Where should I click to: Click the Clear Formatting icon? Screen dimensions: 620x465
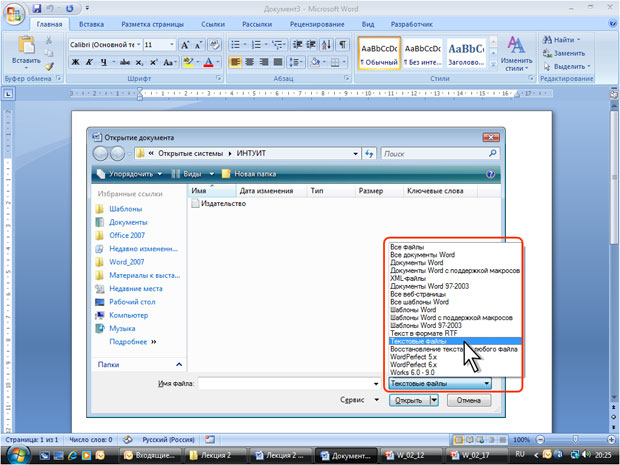(x=215, y=45)
